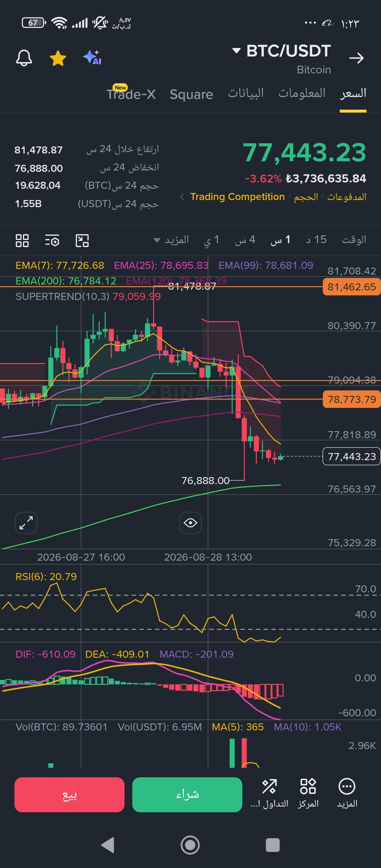Screen dimensions: 381x868
Task: Select the 4 س timeframe
Action: (x=245, y=240)
